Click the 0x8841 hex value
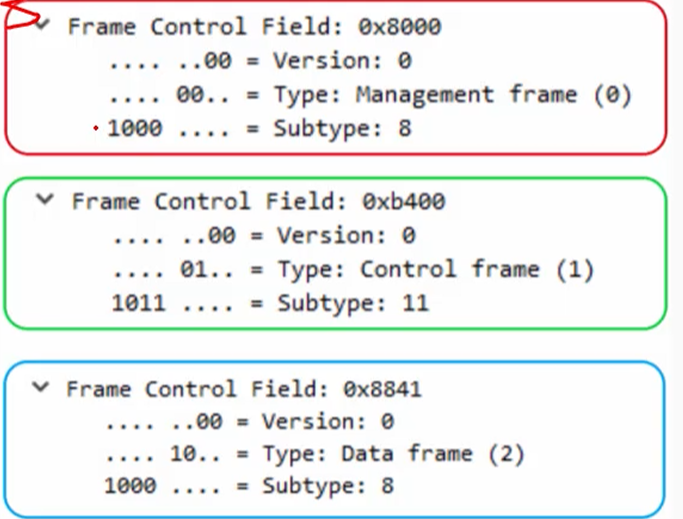 382,389
